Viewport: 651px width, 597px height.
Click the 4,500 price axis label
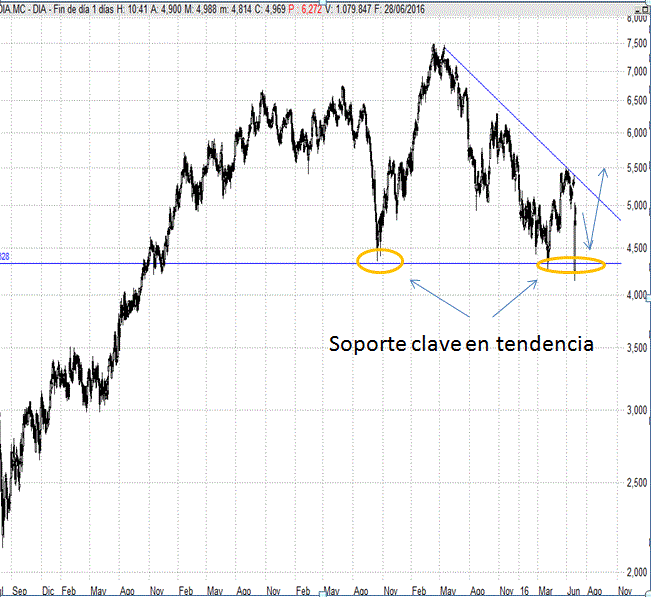[x=636, y=248]
